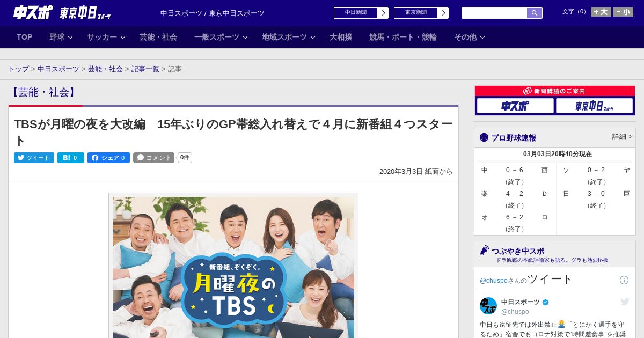
Task: Click the search magnifier button
Action: 535,13
